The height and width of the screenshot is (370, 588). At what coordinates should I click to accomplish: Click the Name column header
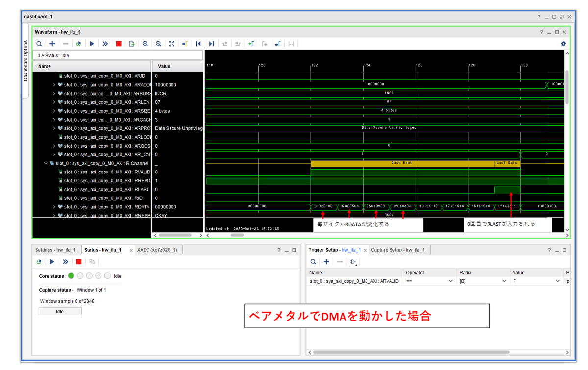click(x=92, y=66)
